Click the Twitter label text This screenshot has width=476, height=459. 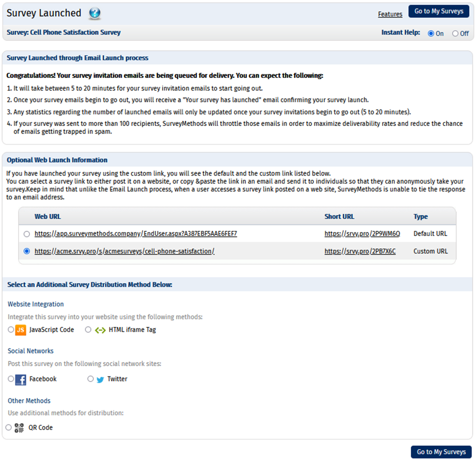point(118,379)
